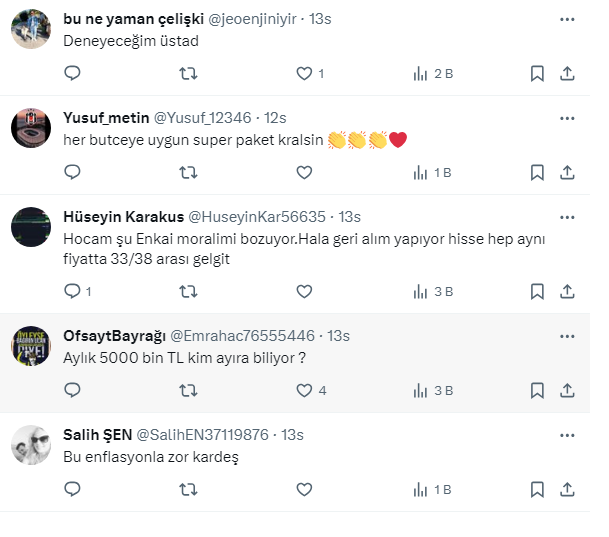
Task: View analytics for Hüseyin Karakus's tweet
Action: click(x=433, y=291)
